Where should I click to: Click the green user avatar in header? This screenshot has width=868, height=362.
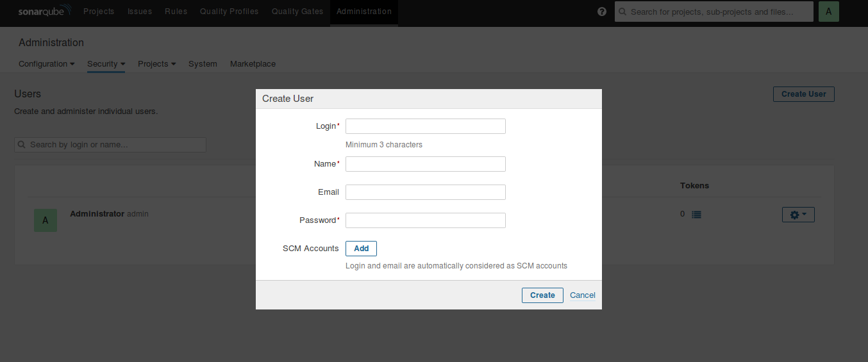(829, 12)
